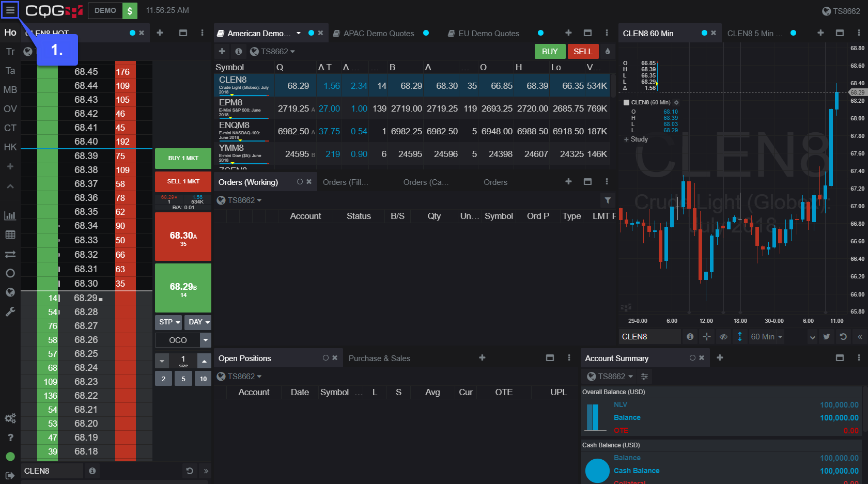Click the swap arrows icon in left sidebar

[10, 254]
